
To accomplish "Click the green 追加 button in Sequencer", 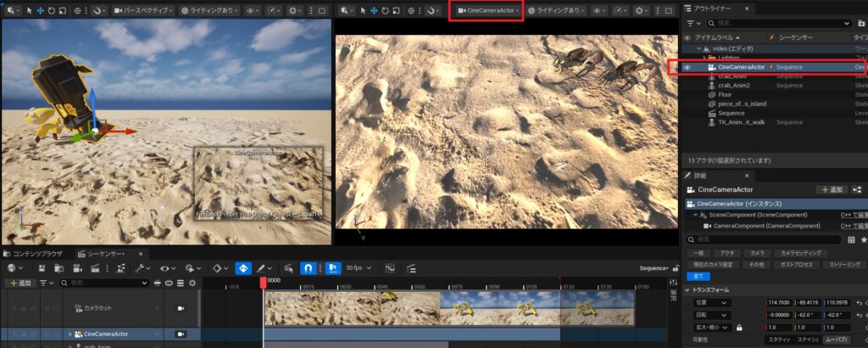I will 19,283.
